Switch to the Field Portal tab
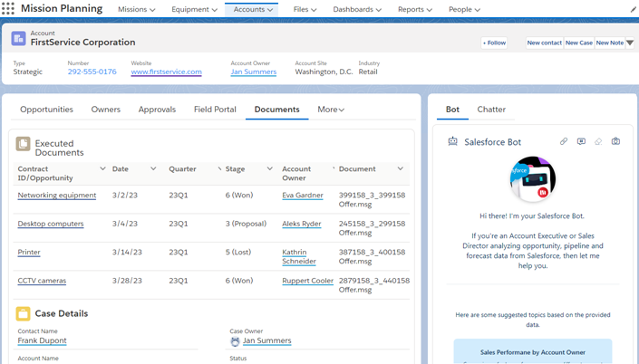The image size is (639, 364). pyautogui.click(x=215, y=110)
